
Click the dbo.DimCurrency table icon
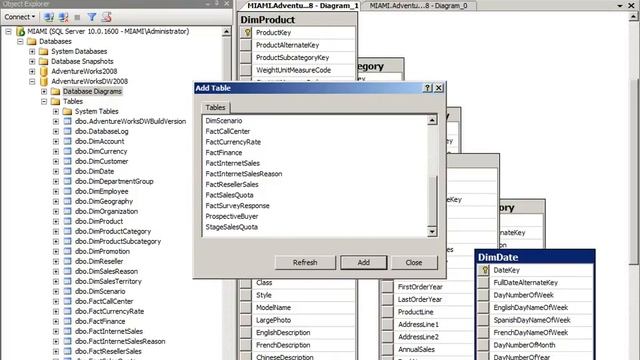[67, 151]
